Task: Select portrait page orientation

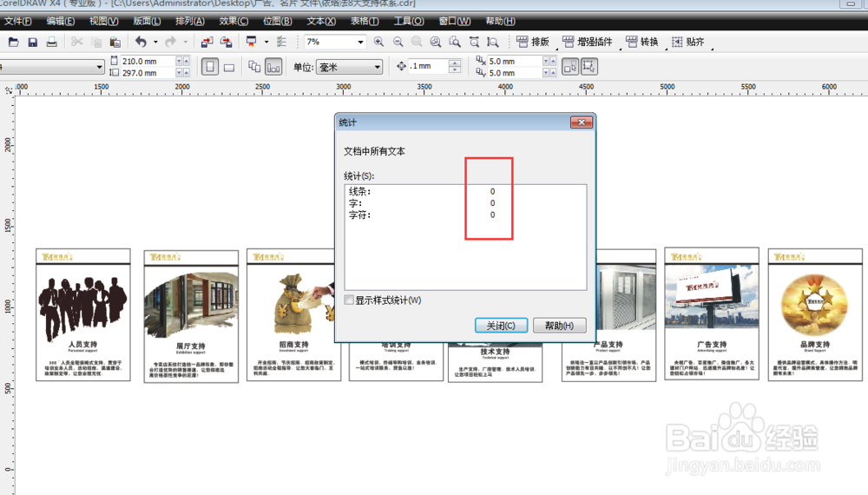Action: [210, 67]
